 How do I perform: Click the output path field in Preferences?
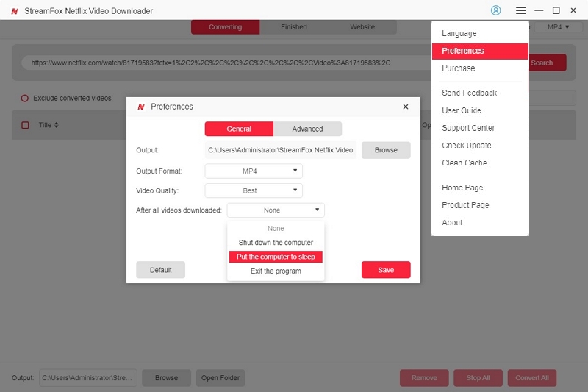pos(281,150)
